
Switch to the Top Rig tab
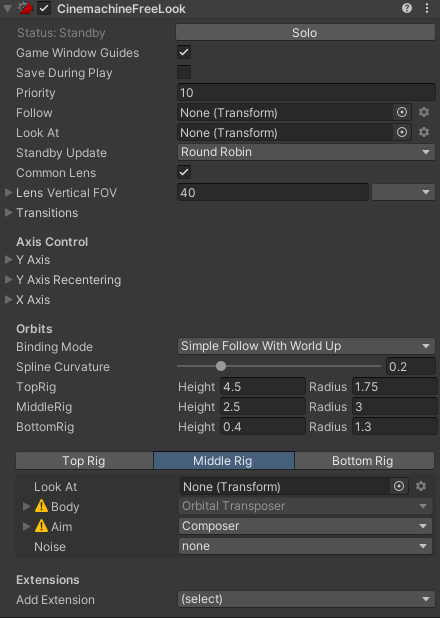click(84, 461)
